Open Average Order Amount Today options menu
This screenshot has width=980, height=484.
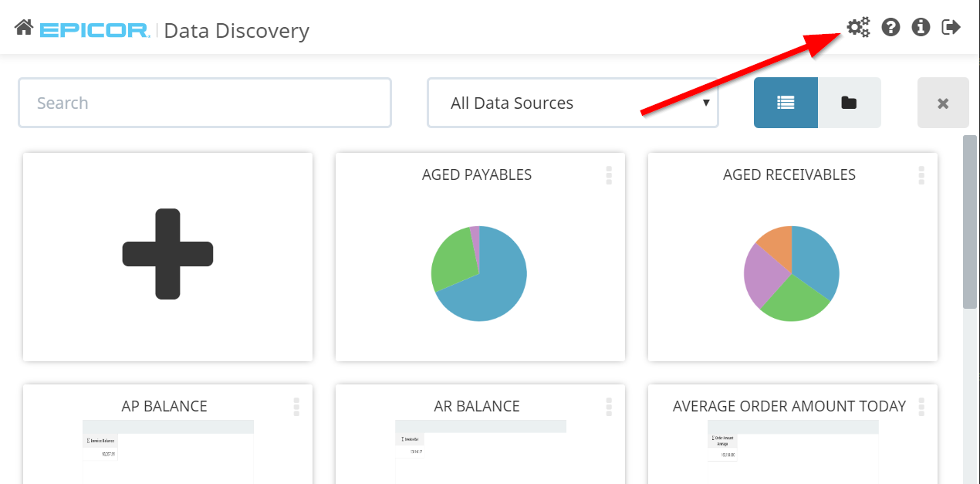tap(921, 407)
